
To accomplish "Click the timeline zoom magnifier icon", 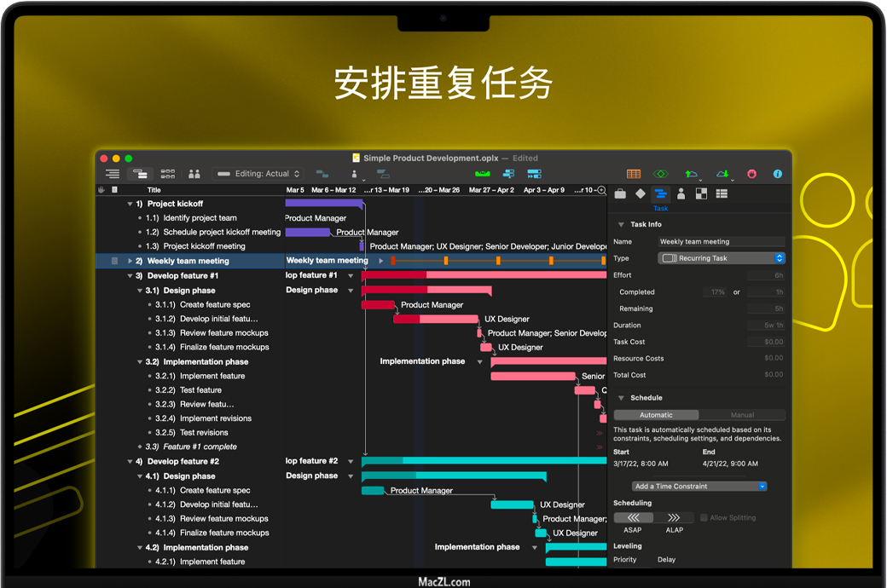I will click(x=601, y=190).
